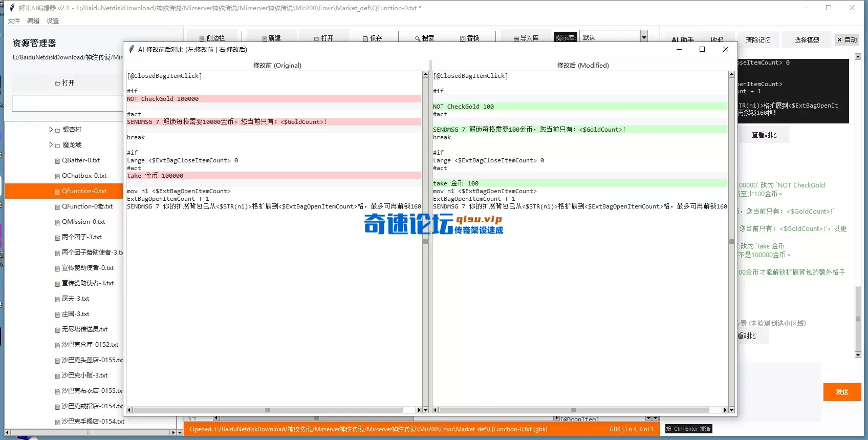
Task: Open the 文件 menu
Action: coord(14,20)
